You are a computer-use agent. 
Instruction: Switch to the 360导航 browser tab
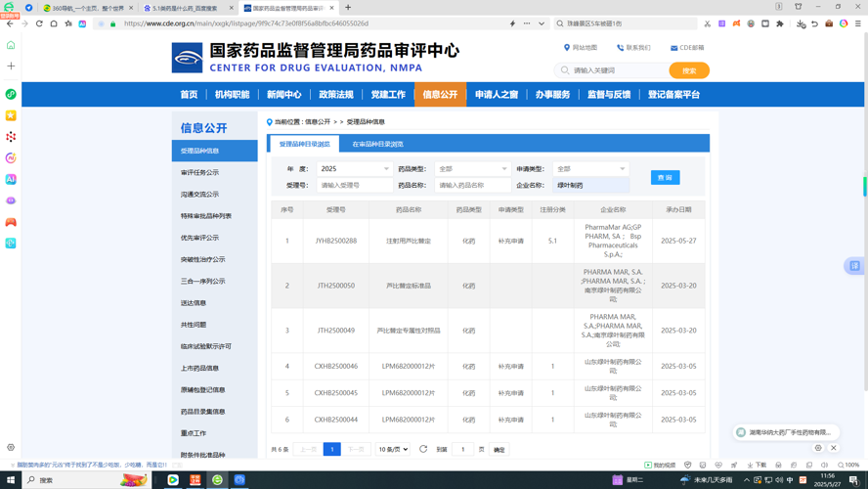pyautogui.click(x=87, y=8)
